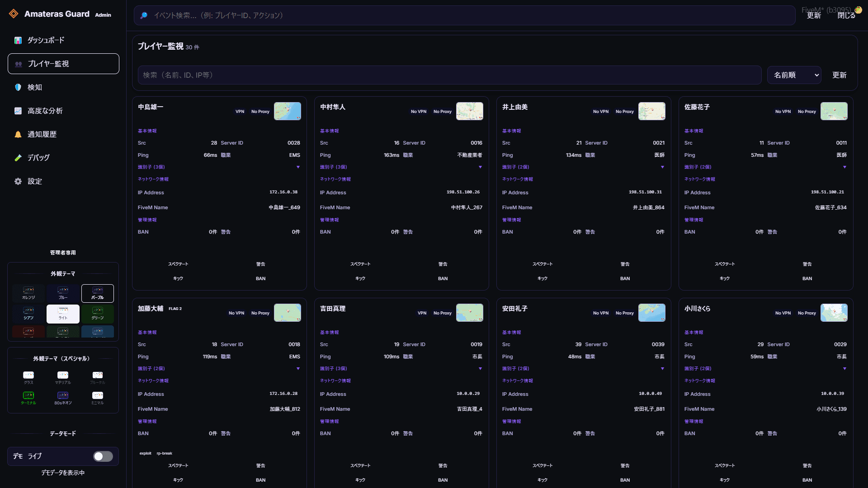Expand 井上由美's 識別子 (2個) list
The width and height of the screenshot is (868, 488).
[584, 167]
